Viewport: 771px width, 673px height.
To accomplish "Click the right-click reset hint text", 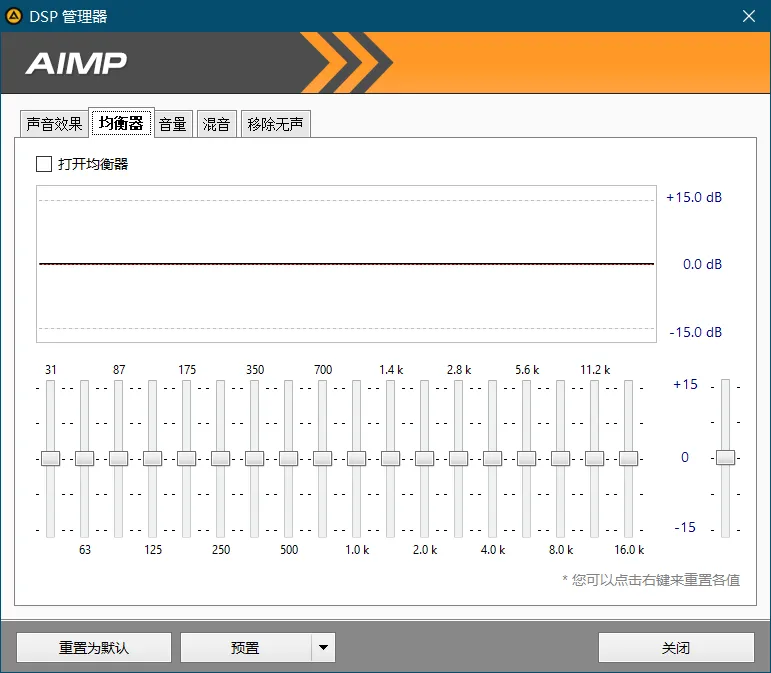I will point(651,580).
